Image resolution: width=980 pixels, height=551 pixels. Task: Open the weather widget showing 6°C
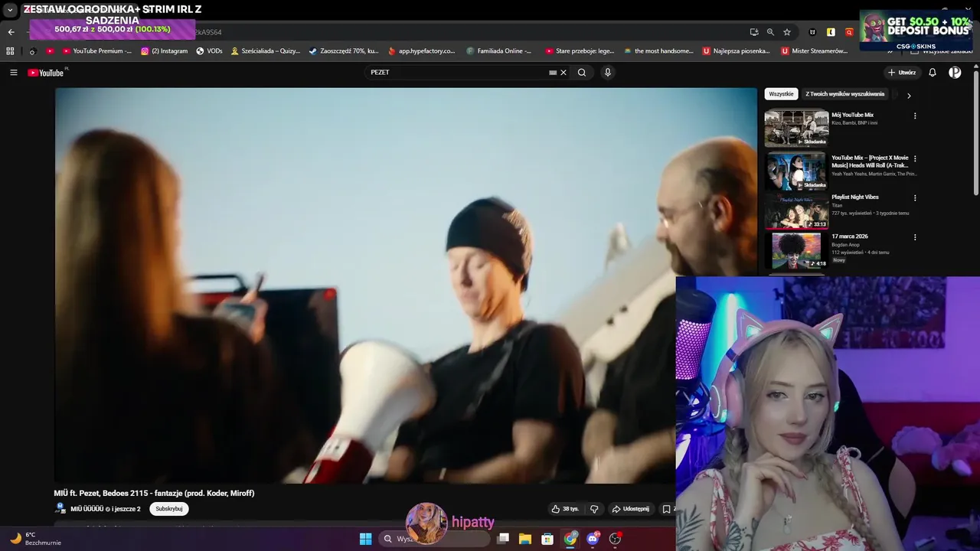34,539
